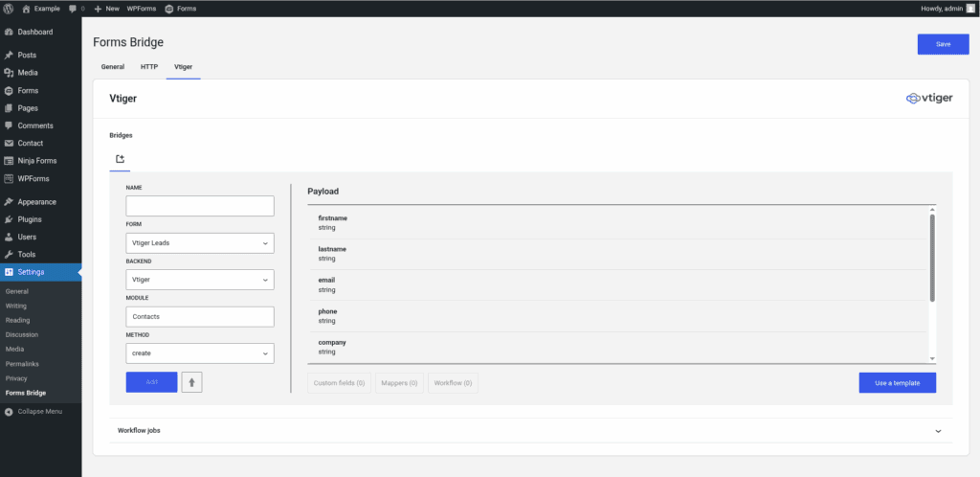
Task: Click the WordPress logo in admin bar
Action: pyautogui.click(x=9, y=8)
